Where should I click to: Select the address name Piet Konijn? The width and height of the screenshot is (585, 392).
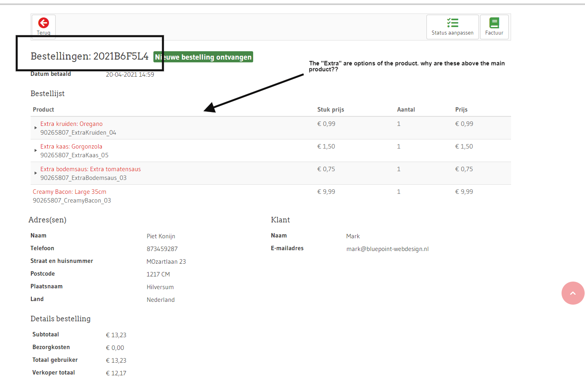point(161,236)
